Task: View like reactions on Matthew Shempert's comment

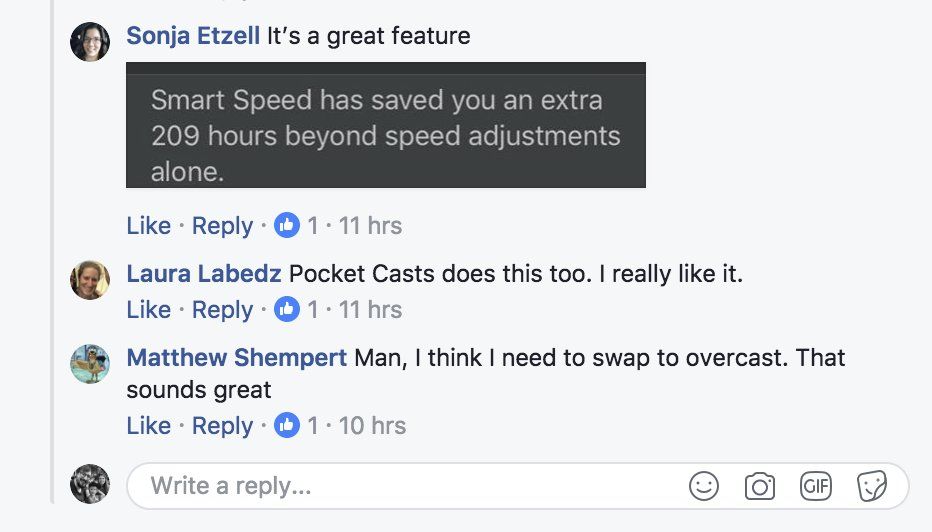Action: click(296, 426)
